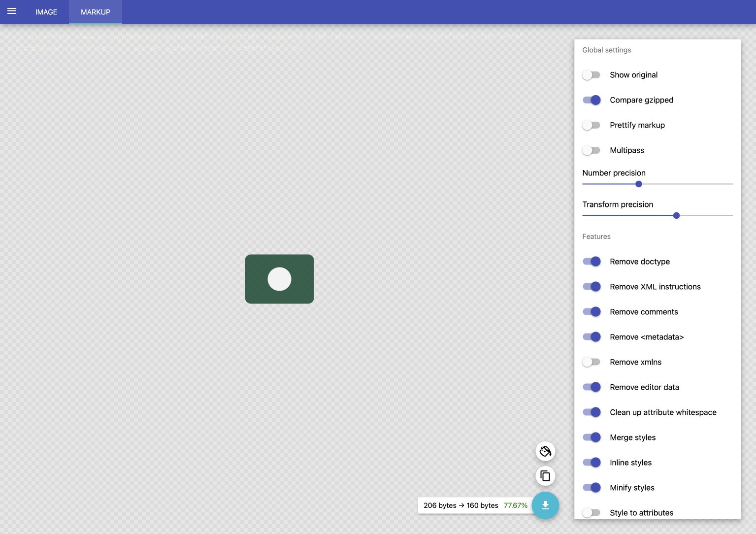756x534 pixels.
Task: Open the hamburger menu
Action: tap(12, 11)
